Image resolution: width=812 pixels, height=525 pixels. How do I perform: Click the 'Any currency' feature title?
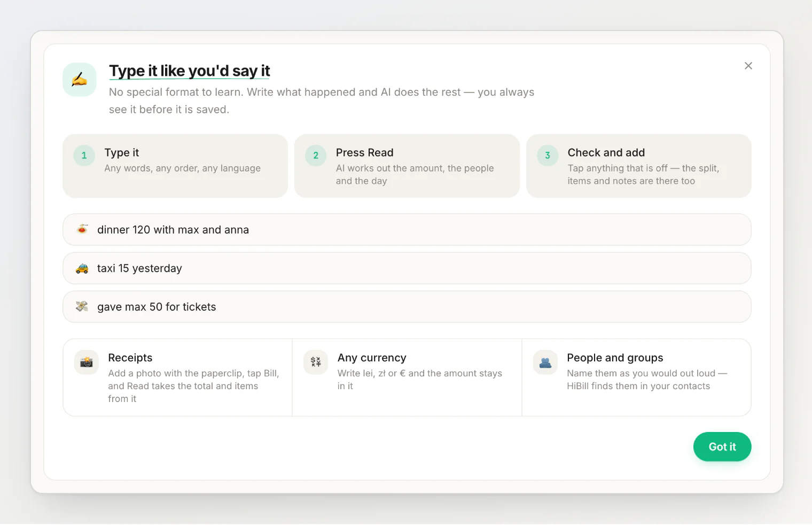point(372,358)
